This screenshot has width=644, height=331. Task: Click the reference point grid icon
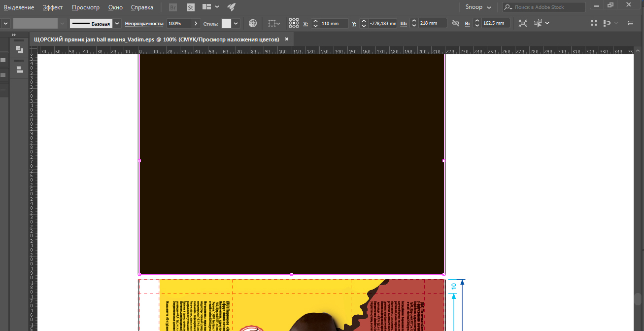coord(294,23)
